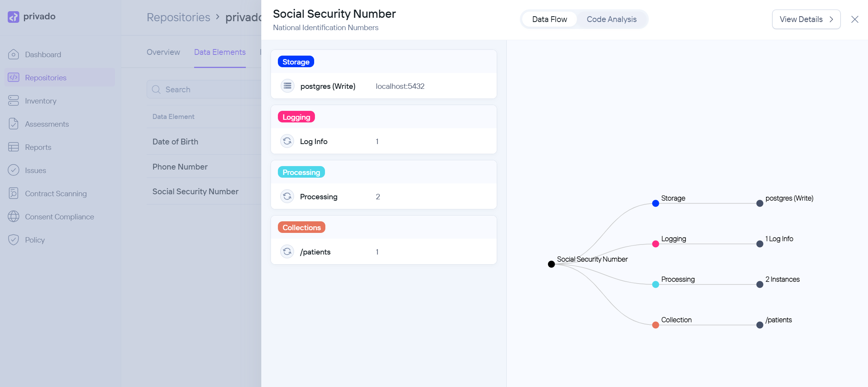The width and height of the screenshot is (868, 387).
Task: Open the Policy shield icon
Action: coord(14,239)
